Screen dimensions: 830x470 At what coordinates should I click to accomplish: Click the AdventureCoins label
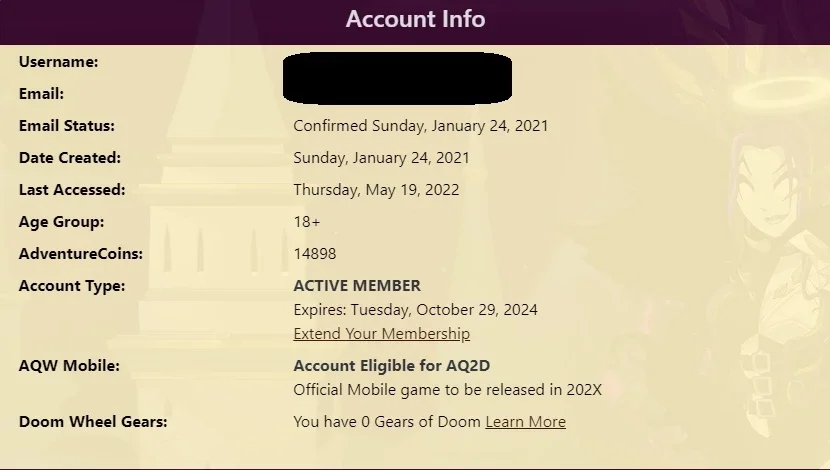(x=81, y=254)
